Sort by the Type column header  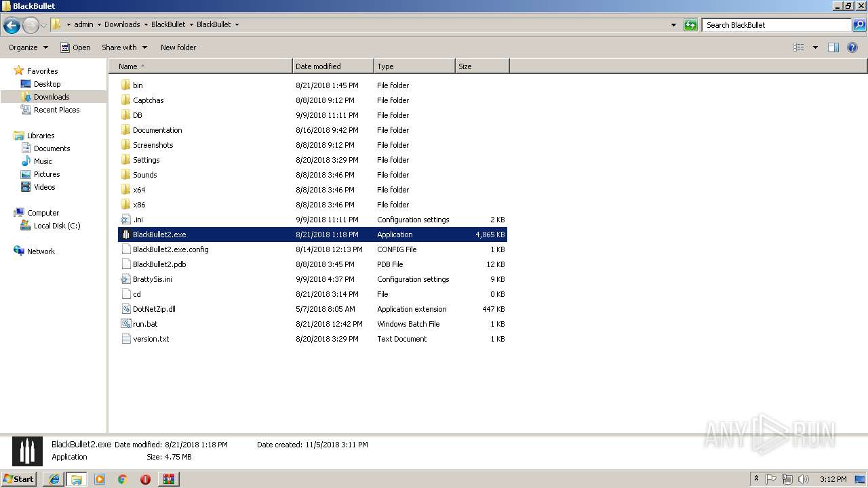[414, 66]
